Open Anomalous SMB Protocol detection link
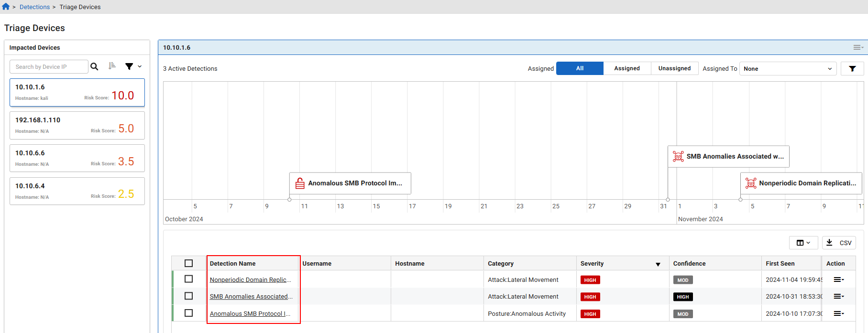Image resolution: width=868 pixels, height=333 pixels. tap(250, 314)
